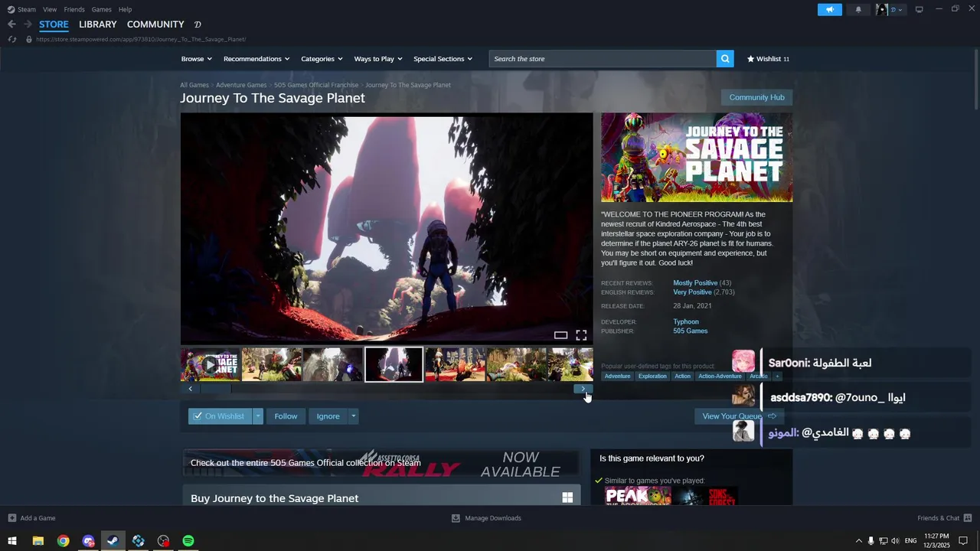This screenshot has height=551, width=980.
Task: Switch to the STORE tab
Action: click(x=54, y=24)
